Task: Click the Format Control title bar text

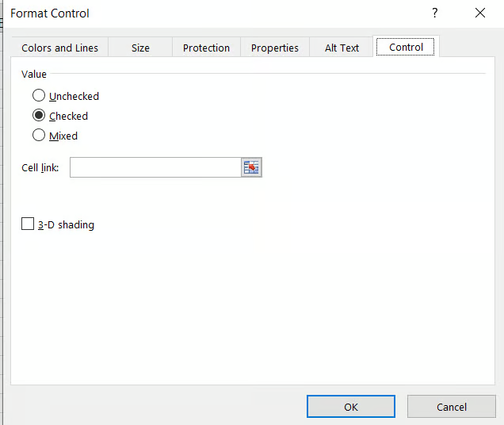Action: (x=50, y=13)
